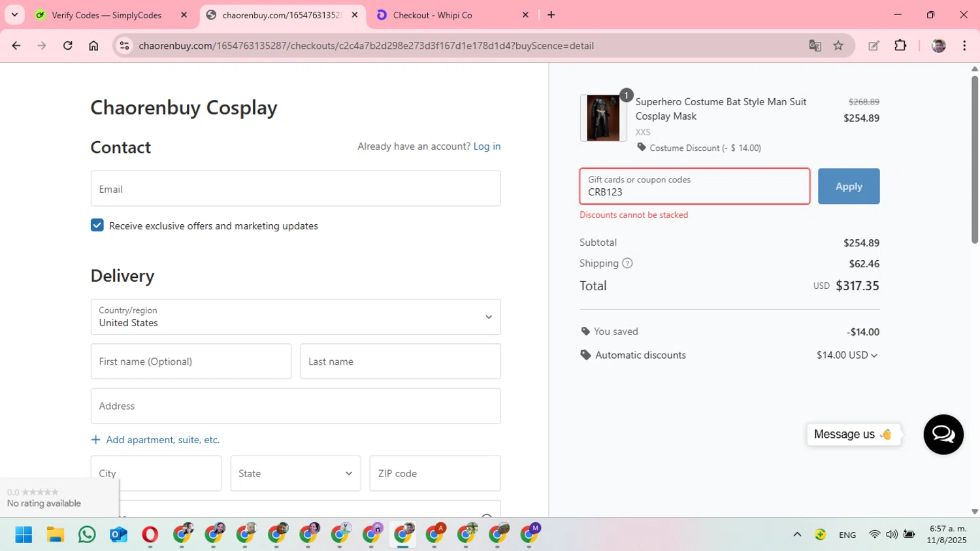Open the browser home page
Image resolution: width=980 pixels, height=551 pixels.
tap(93, 46)
